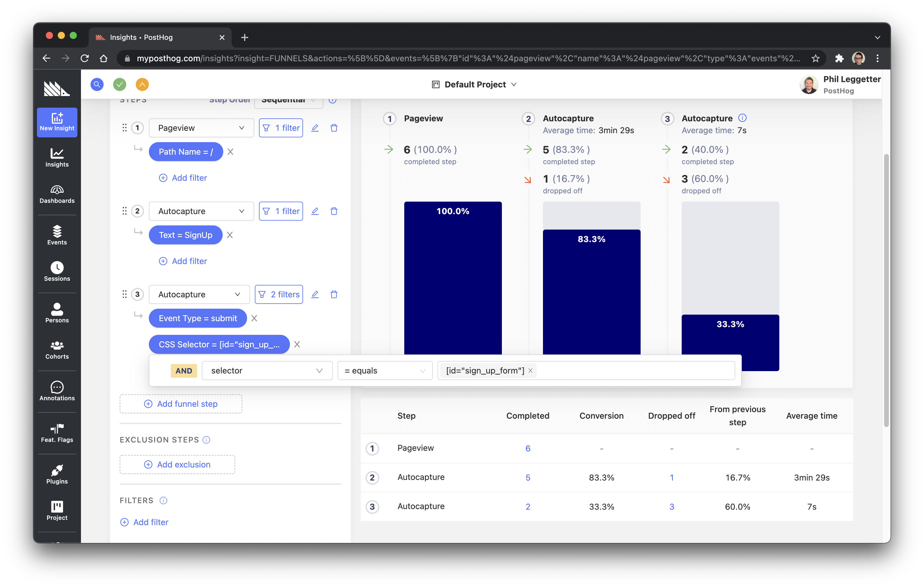
Task: Click the selector value input field
Action: [x=633, y=371]
